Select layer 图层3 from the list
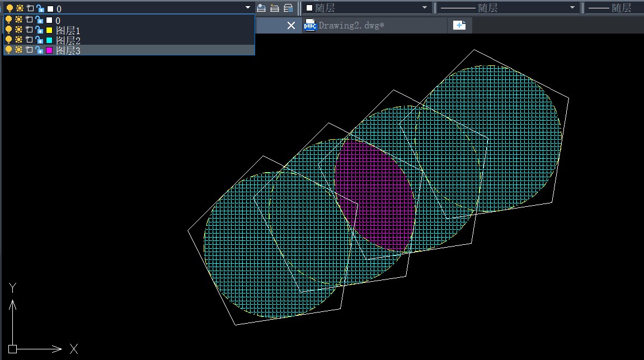This screenshot has width=644, height=360. pyautogui.click(x=129, y=50)
